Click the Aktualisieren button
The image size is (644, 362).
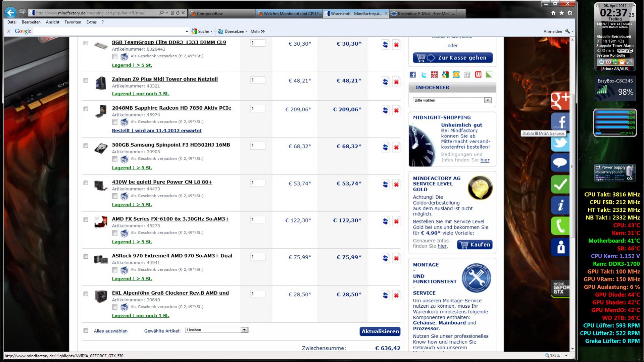(380, 331)
